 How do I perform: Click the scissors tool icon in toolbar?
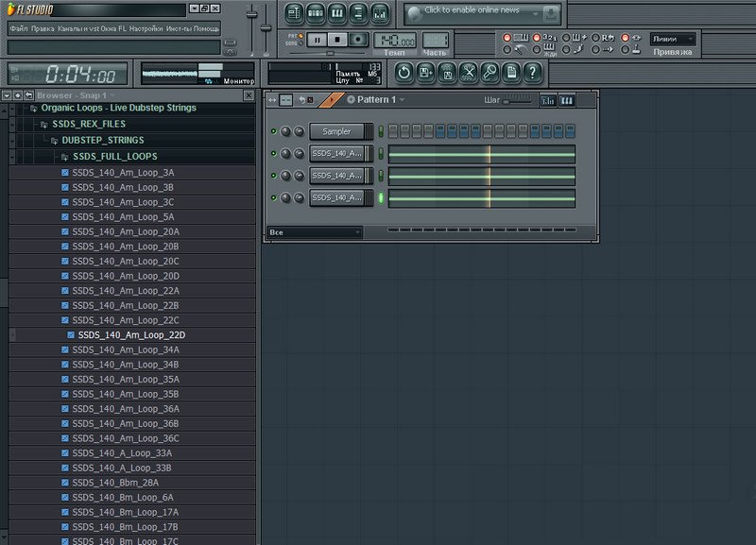468,72
